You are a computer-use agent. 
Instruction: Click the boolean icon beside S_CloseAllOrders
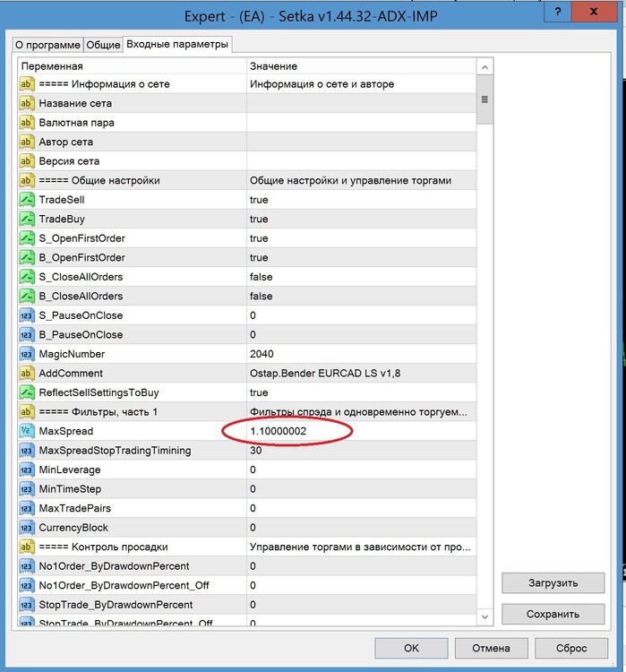(27, 277)
